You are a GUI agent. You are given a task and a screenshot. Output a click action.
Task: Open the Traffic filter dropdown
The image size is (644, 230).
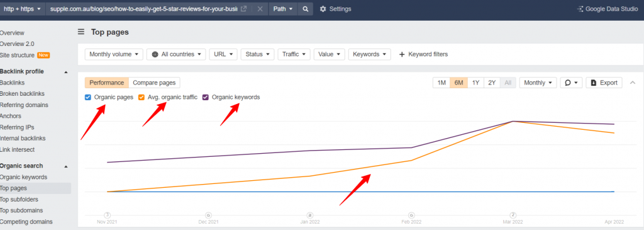pos(294,54)
